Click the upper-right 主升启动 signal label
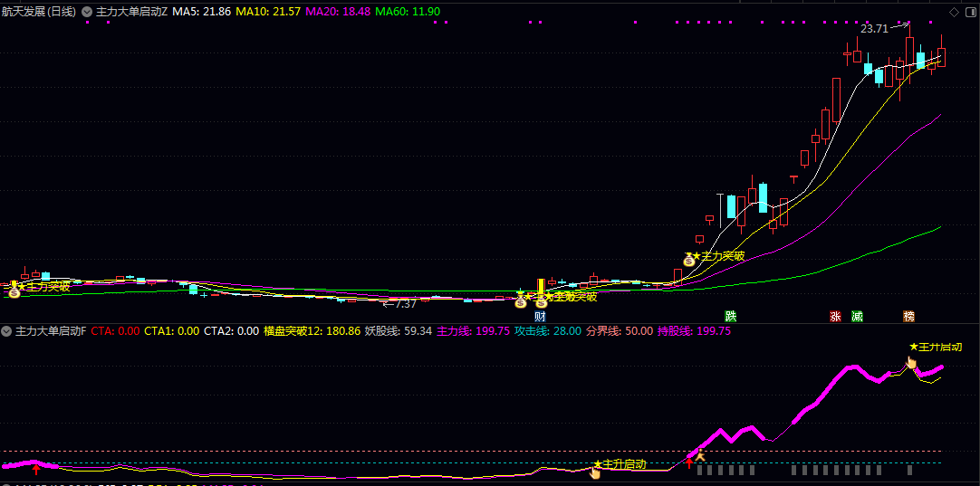Screen dimensions: 980x486 click(939, 347)
